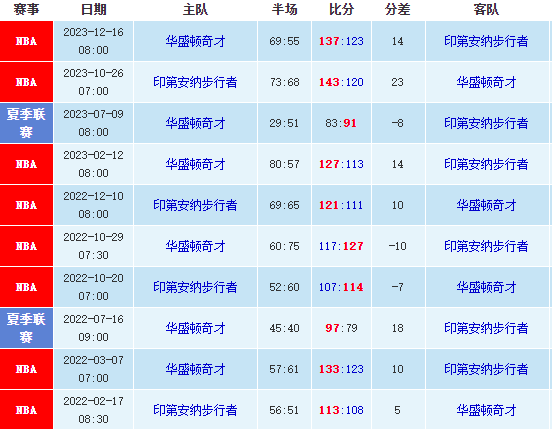This screenshot has height=429, width=552.
Task: Click 华盛顿奇才 in the 2022-10-29 row
Action: 195,246
